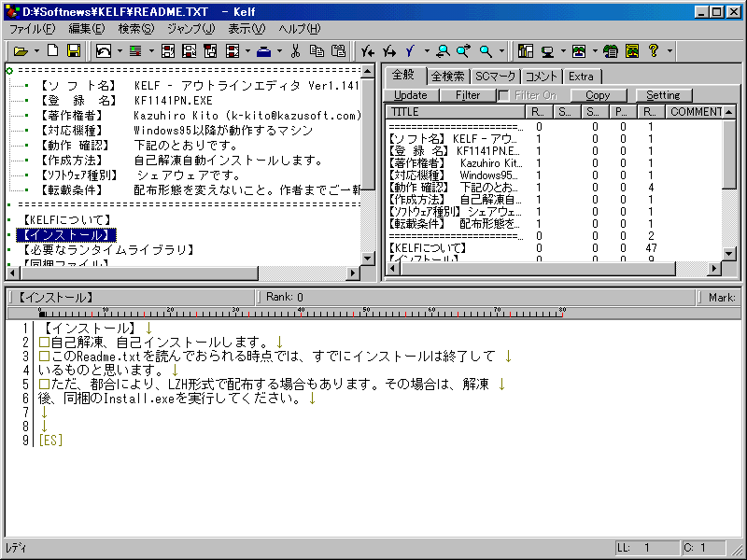Open the 編集(E) menu

[86, 29]
